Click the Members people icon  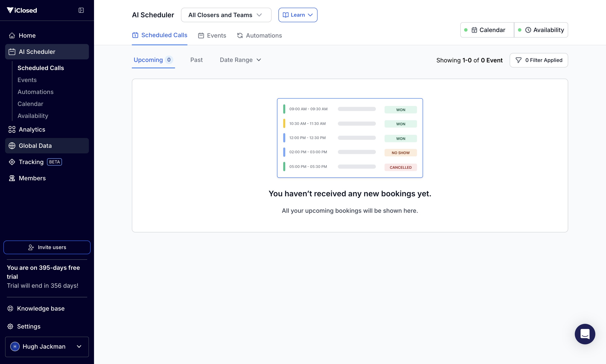[12, 178]
